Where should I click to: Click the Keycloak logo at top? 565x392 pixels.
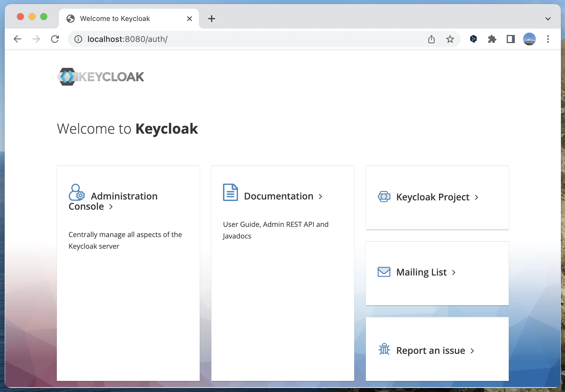(x=101, y=77)
